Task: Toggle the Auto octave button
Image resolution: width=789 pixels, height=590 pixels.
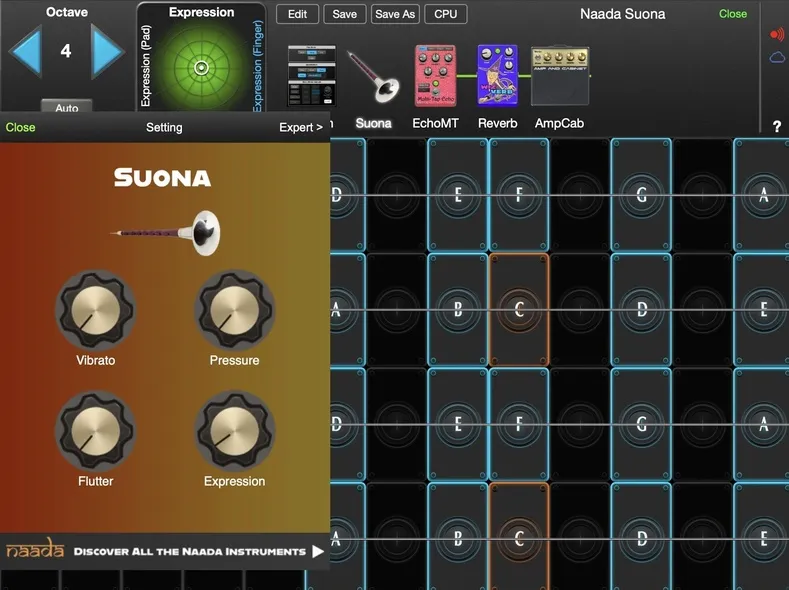Action: coord(66,107)
